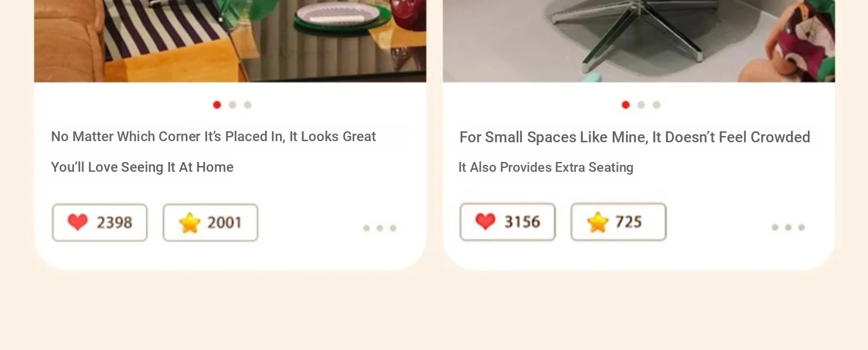The image size is (868, 350).
Task: Show second image dot under the chair-base photo
Action: point(641,105)
